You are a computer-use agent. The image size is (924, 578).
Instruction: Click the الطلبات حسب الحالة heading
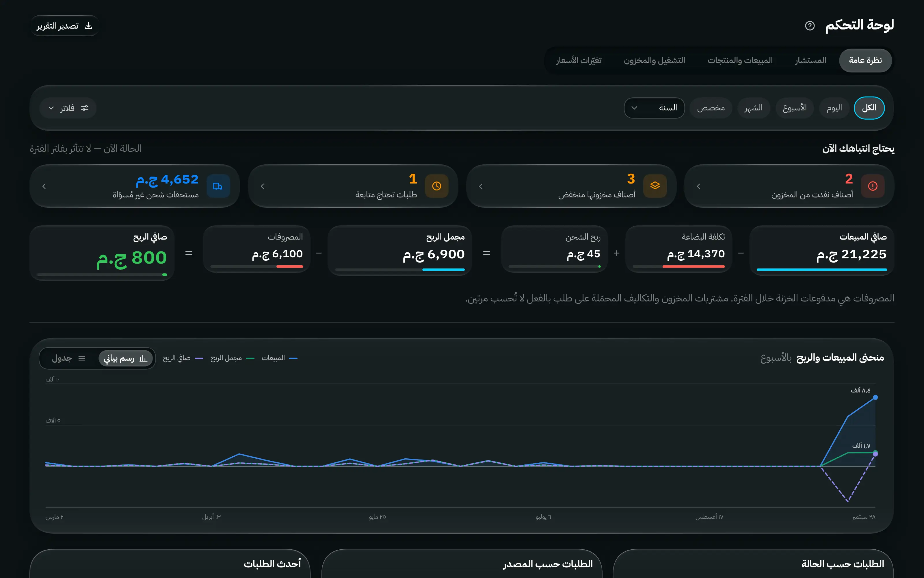pyautogui.click(x=843, y=564)
